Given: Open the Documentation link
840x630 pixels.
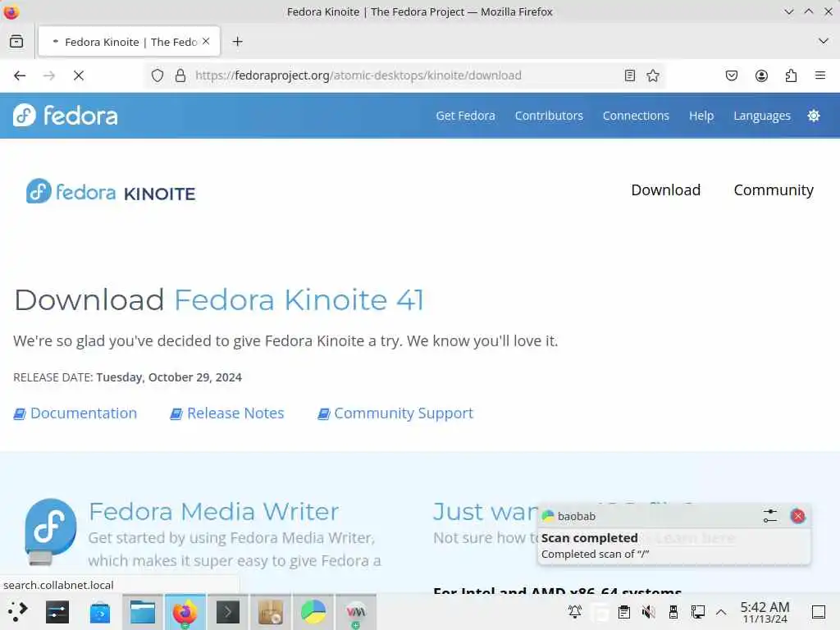Looking at the screenshot, I should click(75, 413).
